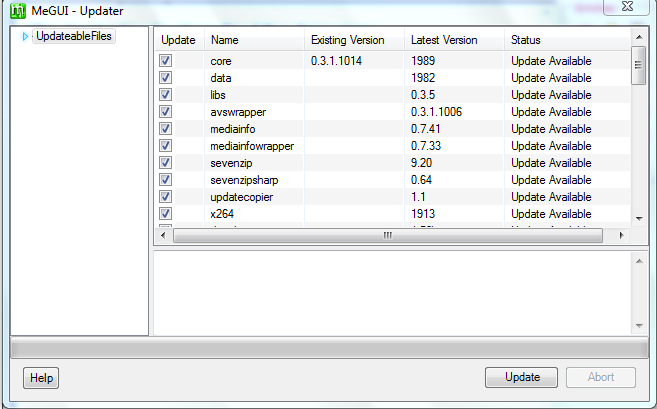Sort by the Name column header
The width and height of the screenshot is (657, 409).
254,40
